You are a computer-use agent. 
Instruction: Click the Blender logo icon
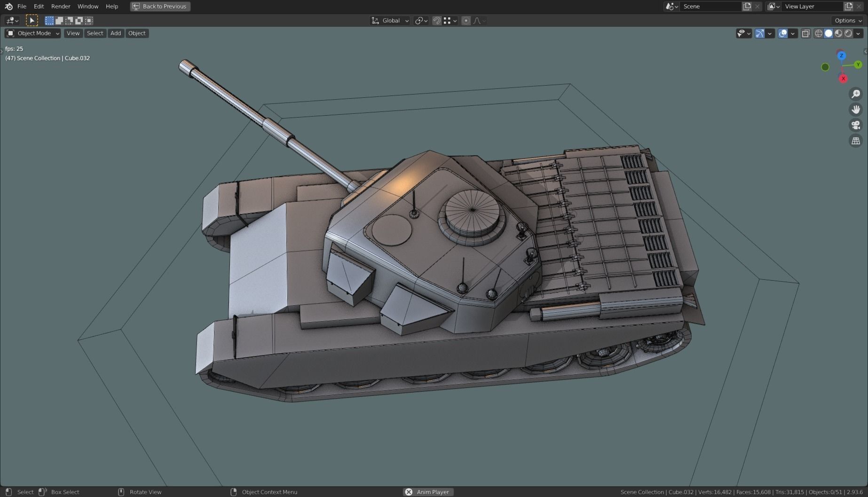(x=8, y=6)
